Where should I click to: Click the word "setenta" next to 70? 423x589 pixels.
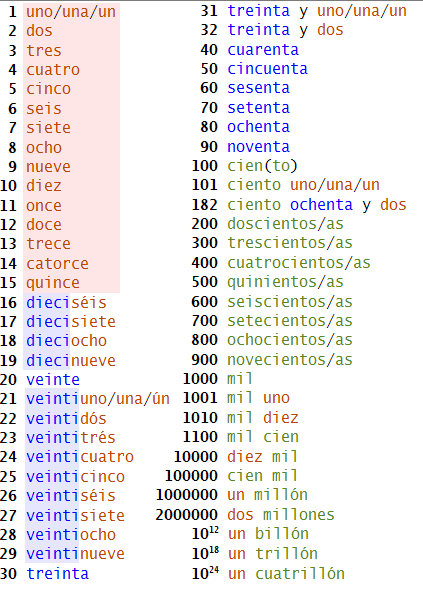[258, 108]
